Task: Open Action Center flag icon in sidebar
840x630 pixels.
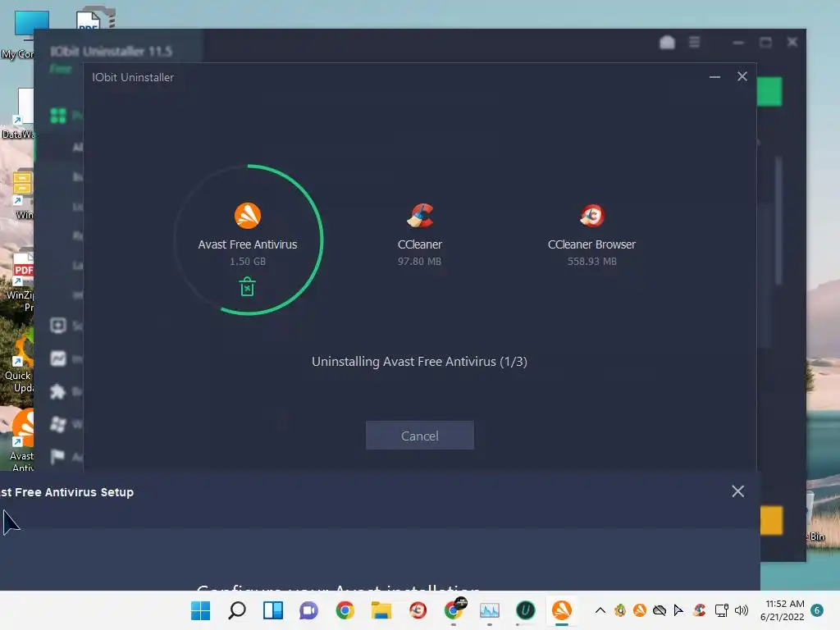Action: click(58, 456)
